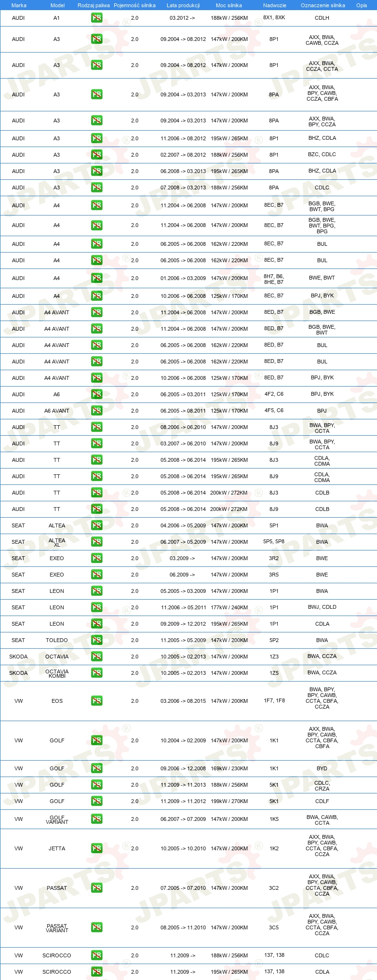
Task: Click the fuel icon in the Audi A1 row
Action: (x=96, y=18)
